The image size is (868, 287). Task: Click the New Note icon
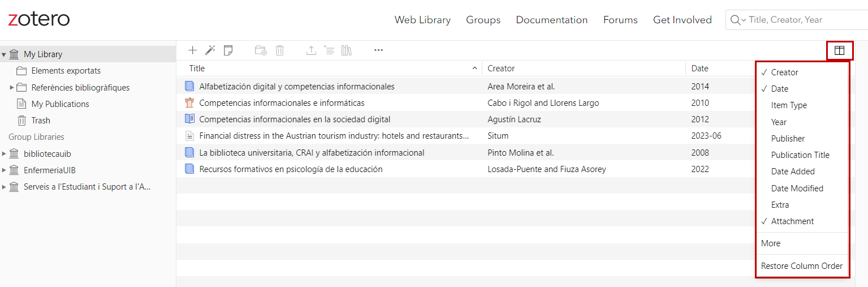click(228, 50)
